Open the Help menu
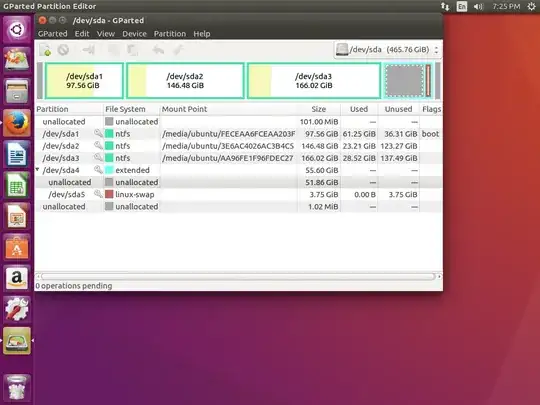The width and height of the screenshot is (540, 405). (x=202, y=34)
